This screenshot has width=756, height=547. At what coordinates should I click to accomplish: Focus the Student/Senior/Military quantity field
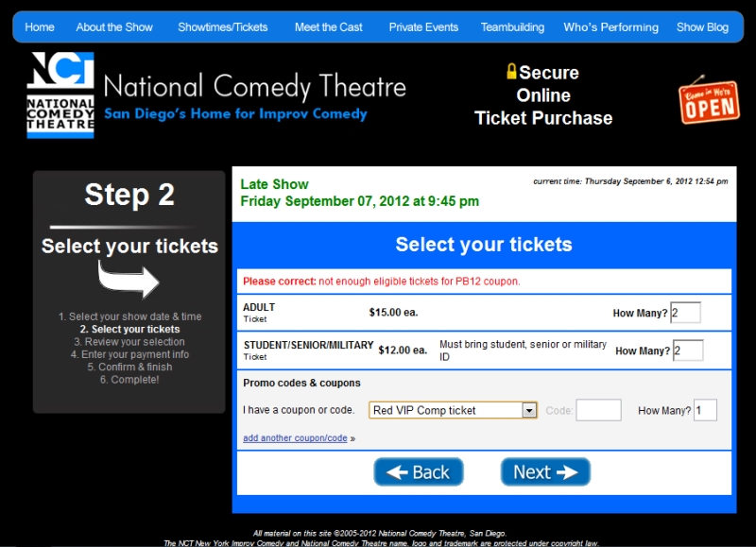tap(688, 350)
